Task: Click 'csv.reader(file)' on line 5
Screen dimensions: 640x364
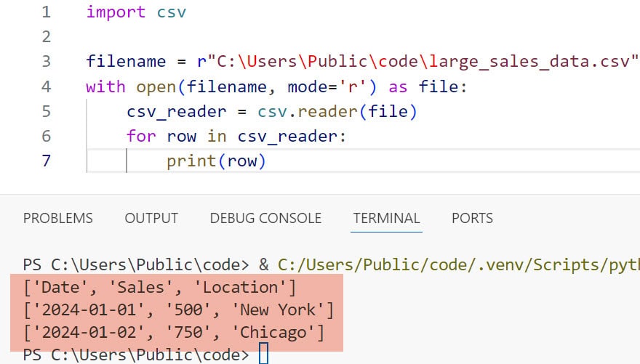Action: pyautogui.click(x=337, y=112)
